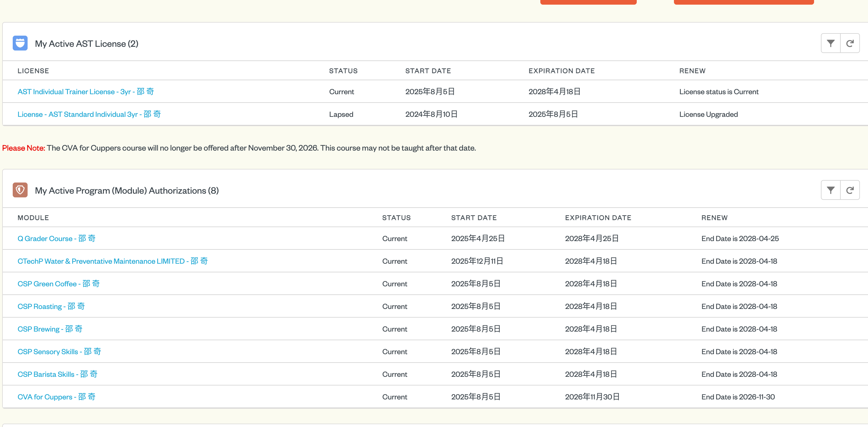Click the LICENSE column header
Image resolution: width=868 pixels, height=427 pixels.
[x=33, y=71]
